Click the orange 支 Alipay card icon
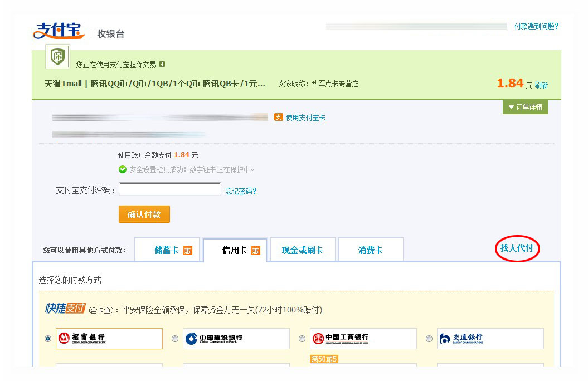The image size is (588, 381). coord(278,118)
